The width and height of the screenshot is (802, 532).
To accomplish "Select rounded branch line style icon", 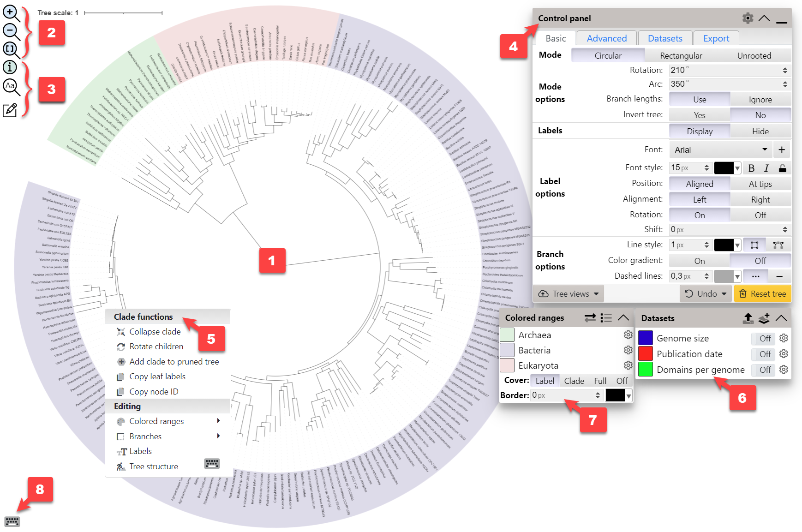I will point(778,245).
